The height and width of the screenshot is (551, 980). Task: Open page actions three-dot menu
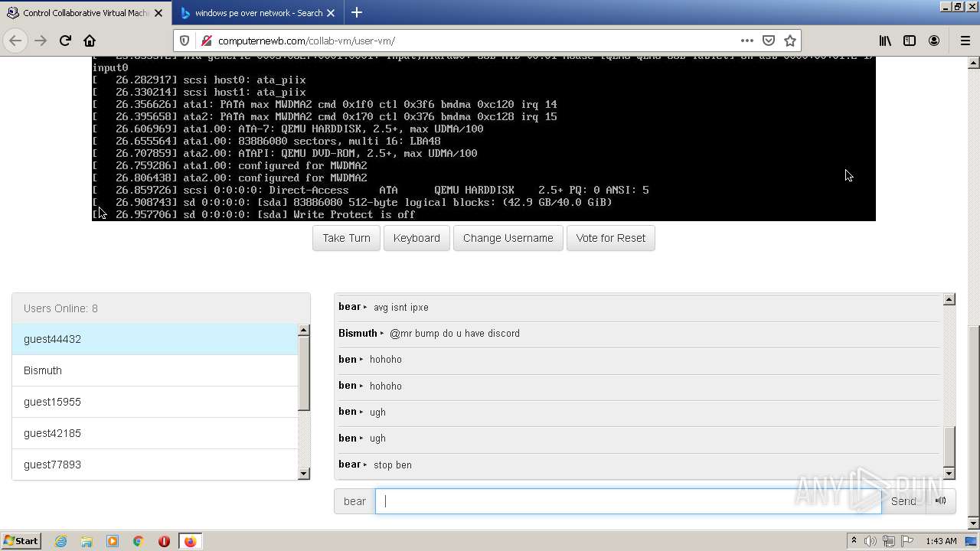pyautogui.click(x=746, y=41)
